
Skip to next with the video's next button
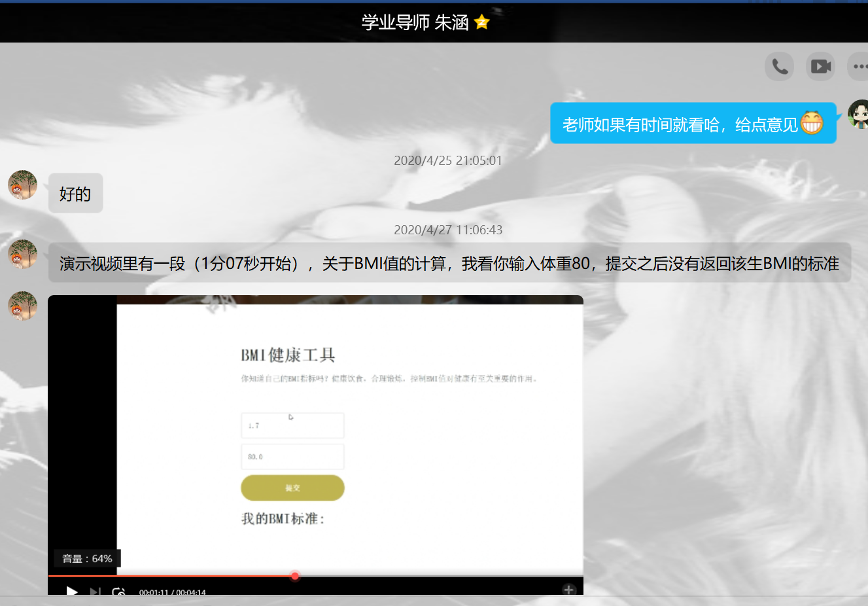click(x=95, y=592)
